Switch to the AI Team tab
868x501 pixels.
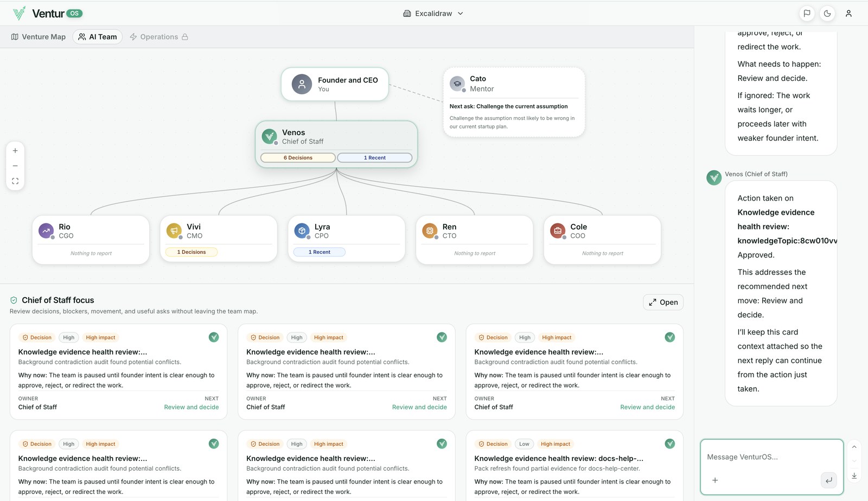98,37
